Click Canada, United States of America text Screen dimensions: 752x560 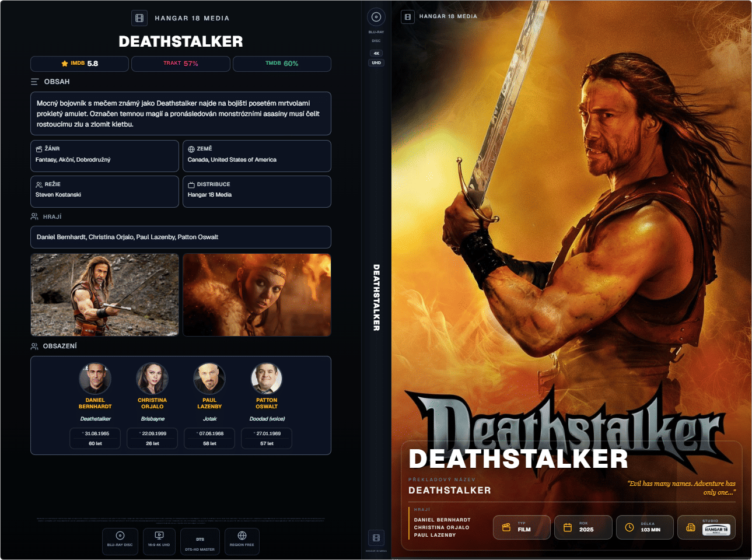pyautogui.click(x=232, y=160)
